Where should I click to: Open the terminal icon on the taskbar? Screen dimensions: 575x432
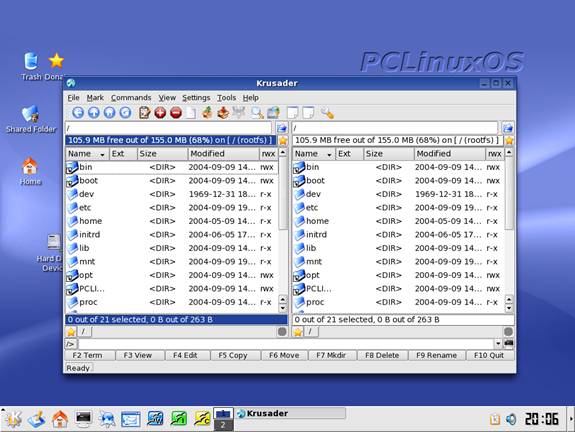(83, 418)
